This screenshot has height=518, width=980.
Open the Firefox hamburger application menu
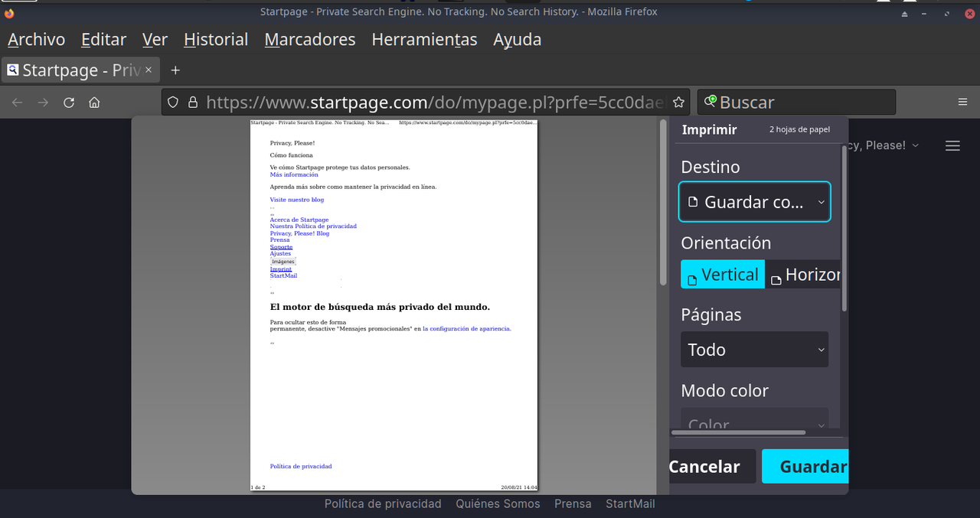click(962, 102)
